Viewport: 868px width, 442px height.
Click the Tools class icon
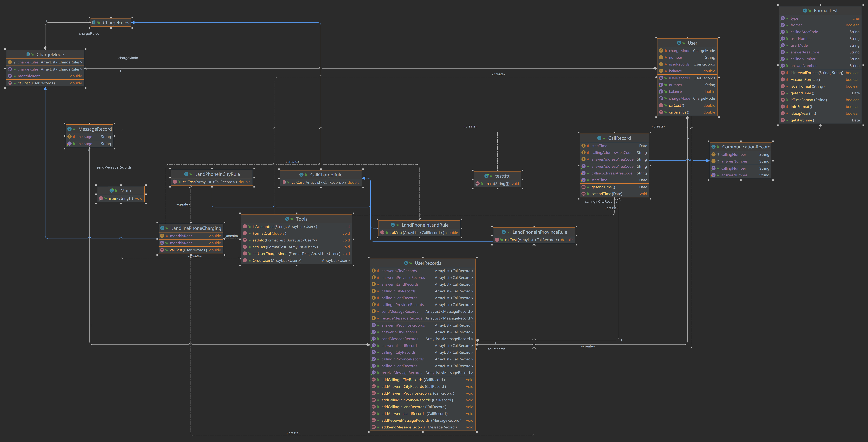(x=287, y=219)
